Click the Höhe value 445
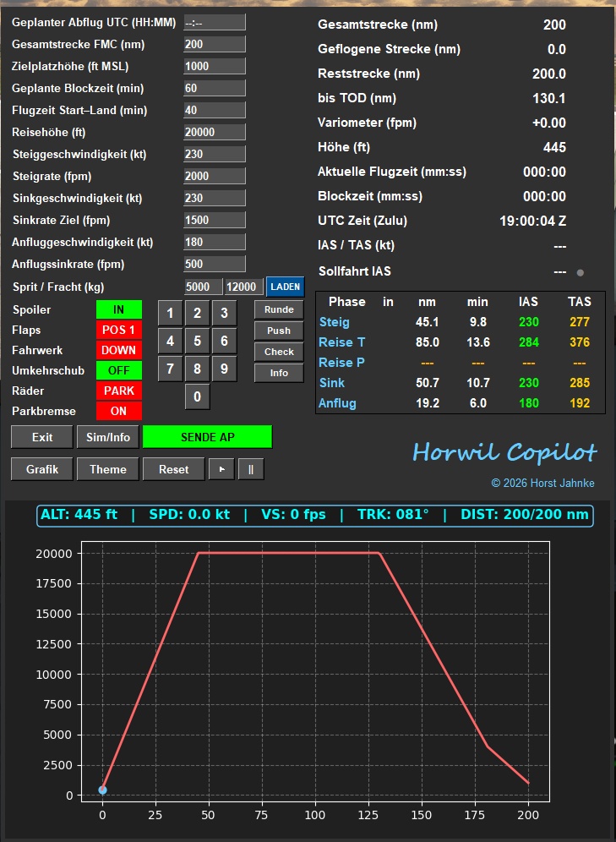 tap(555, 148)
